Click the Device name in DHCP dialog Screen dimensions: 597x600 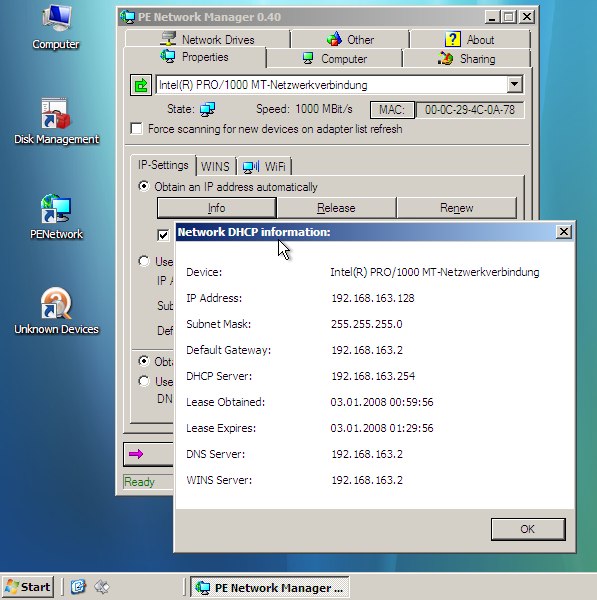(435, 272)
